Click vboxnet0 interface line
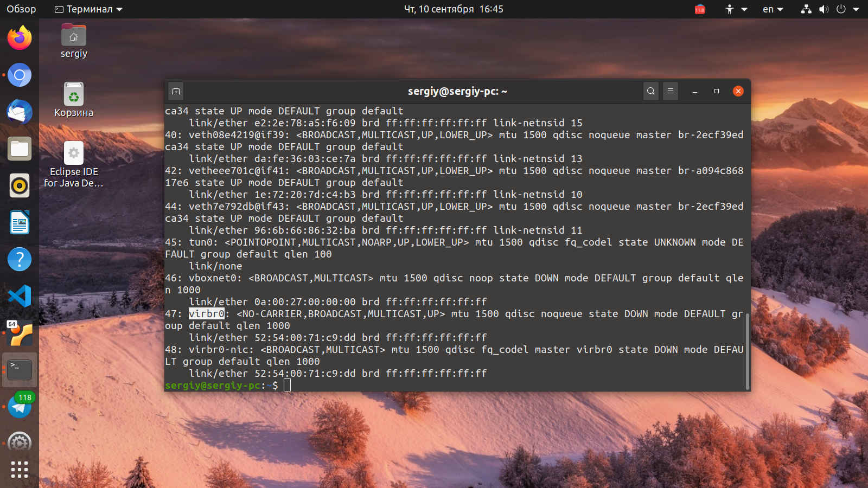 click(454, 278)
